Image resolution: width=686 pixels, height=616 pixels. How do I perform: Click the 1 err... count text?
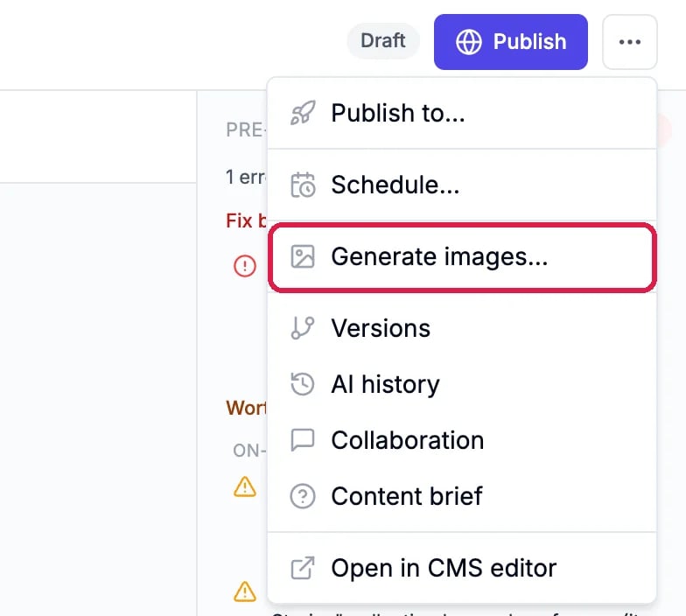tap(246, 177)
